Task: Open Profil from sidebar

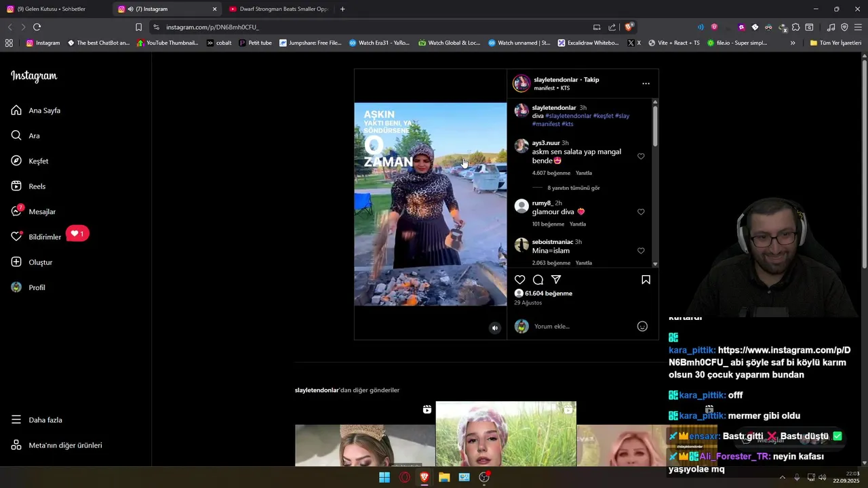Action: (28, 287)
